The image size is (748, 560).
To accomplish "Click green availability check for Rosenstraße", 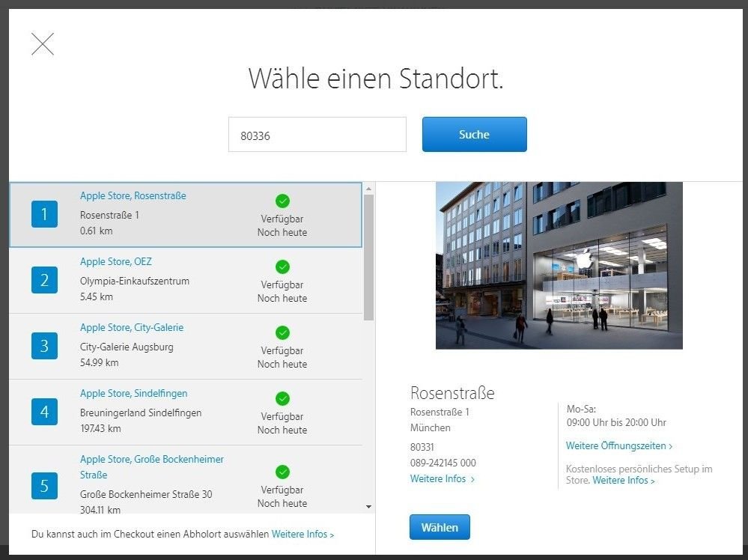I will [x=282, y=201].
